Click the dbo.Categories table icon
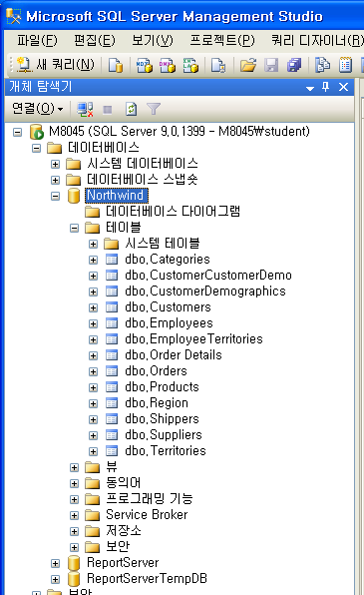Image resolution: width=364 pixels, height=595 pixels. 112,260
